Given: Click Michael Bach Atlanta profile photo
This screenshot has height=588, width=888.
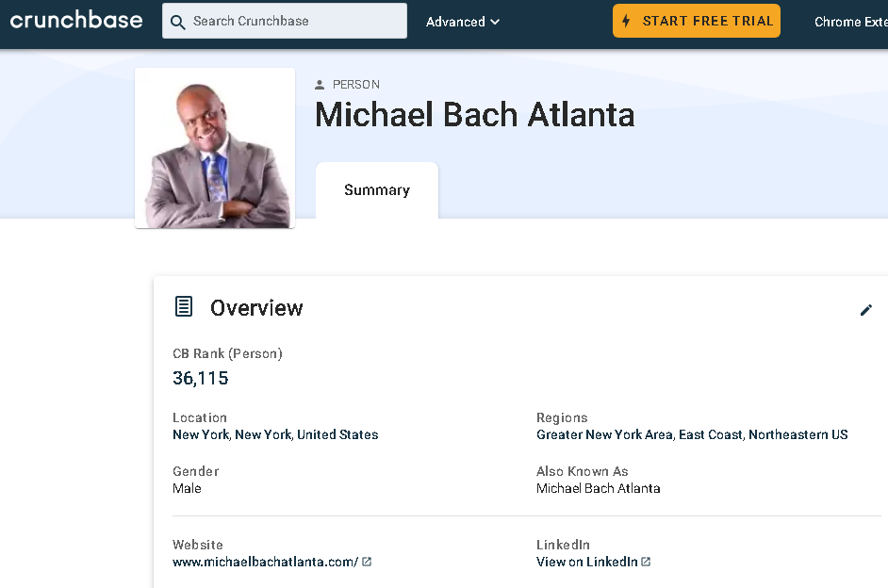Looking at the screenshot, I should point(215,148).
